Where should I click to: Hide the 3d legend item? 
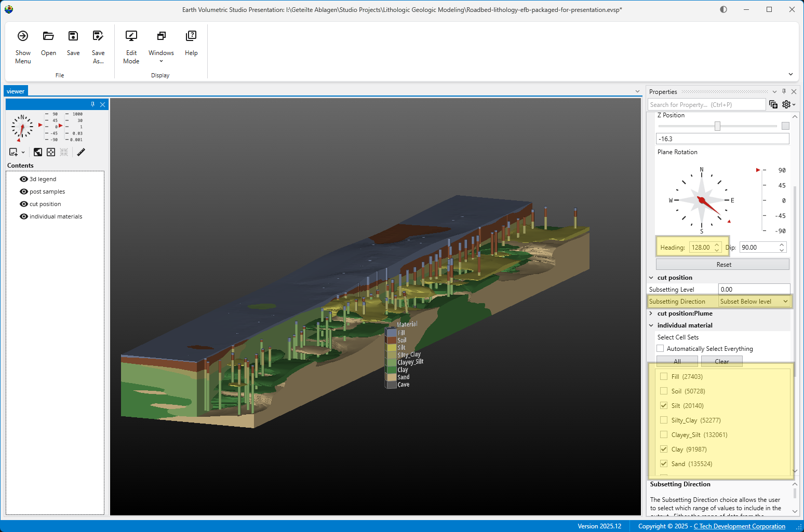(24, 179)
